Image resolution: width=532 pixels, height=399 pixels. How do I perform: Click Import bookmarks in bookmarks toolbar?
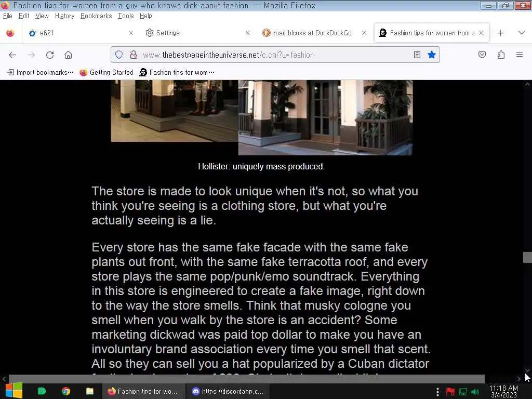point(41,72)
